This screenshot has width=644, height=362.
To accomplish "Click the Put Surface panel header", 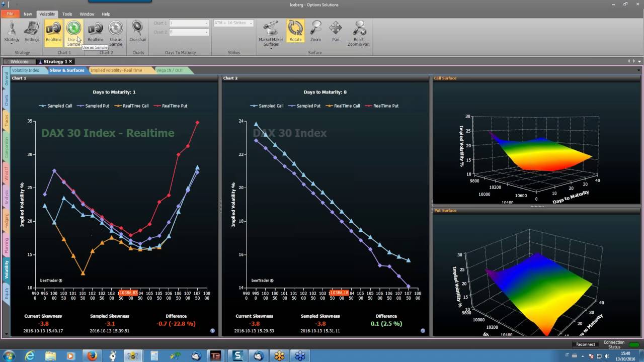I will click(x=537, y=211).
